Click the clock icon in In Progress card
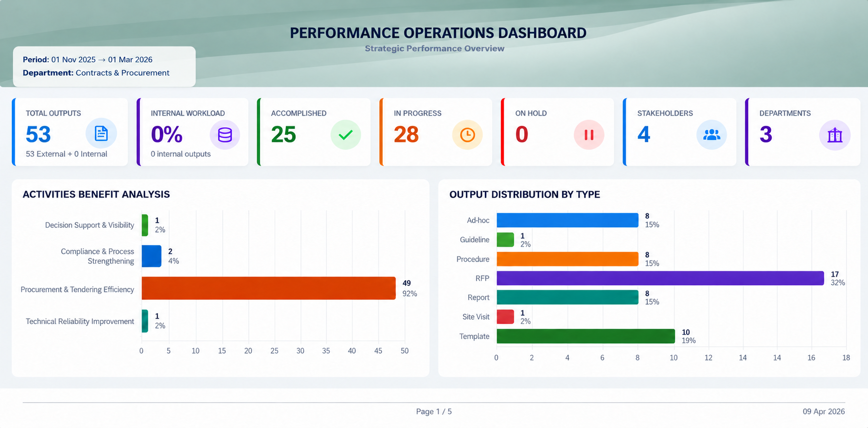The width and height of the screenshot is (868, 428). point(467,135)
